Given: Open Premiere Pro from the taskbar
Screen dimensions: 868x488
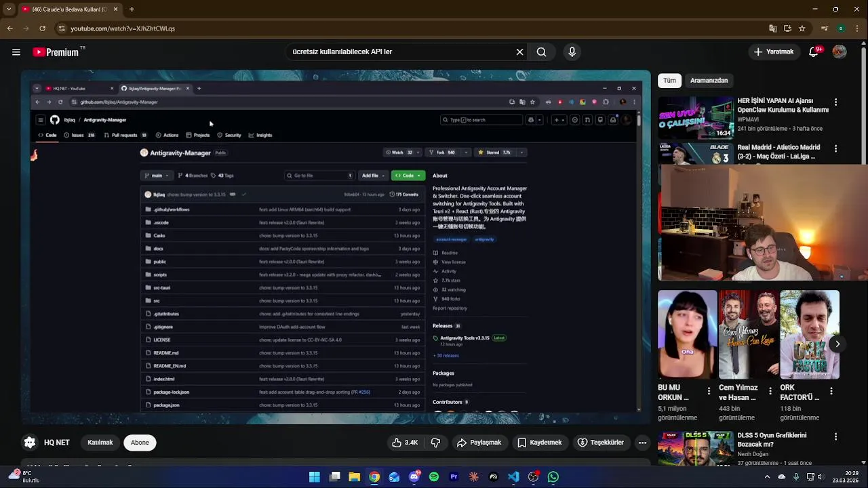Looking at the screenshot, I should (x=454, y=477).
